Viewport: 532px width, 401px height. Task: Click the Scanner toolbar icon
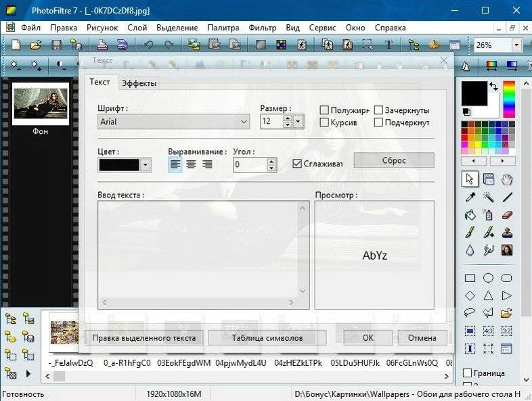(123, 45)
